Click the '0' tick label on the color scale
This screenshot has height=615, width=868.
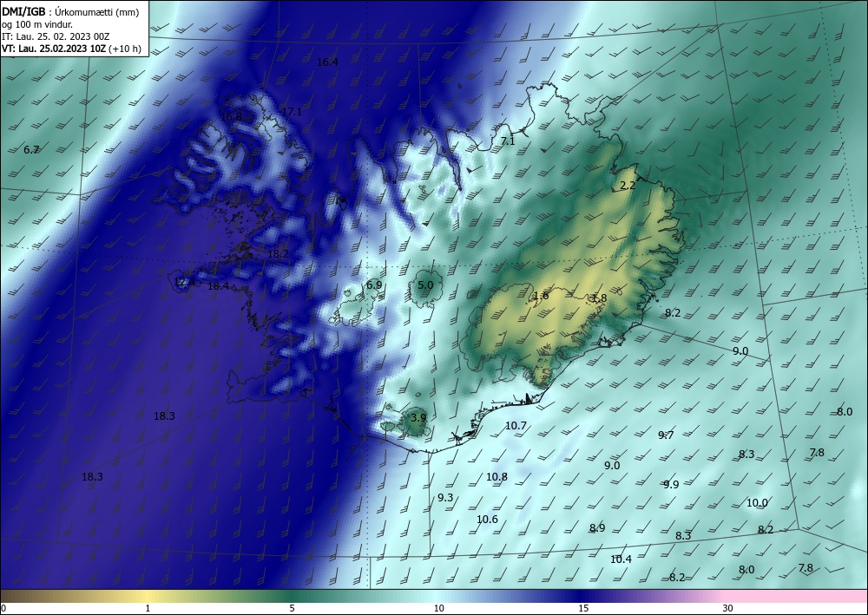3,609
